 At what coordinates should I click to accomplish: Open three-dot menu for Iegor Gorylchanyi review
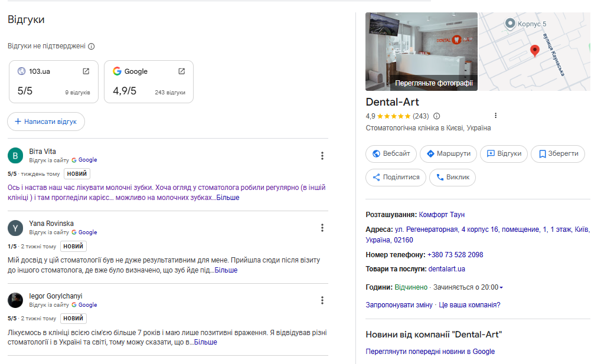(322, 300)
